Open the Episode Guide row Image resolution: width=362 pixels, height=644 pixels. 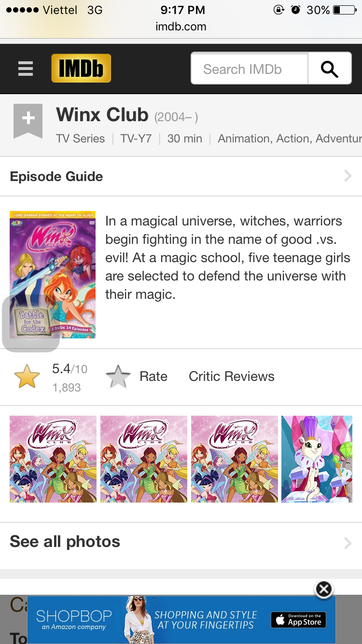coord(181,176)
